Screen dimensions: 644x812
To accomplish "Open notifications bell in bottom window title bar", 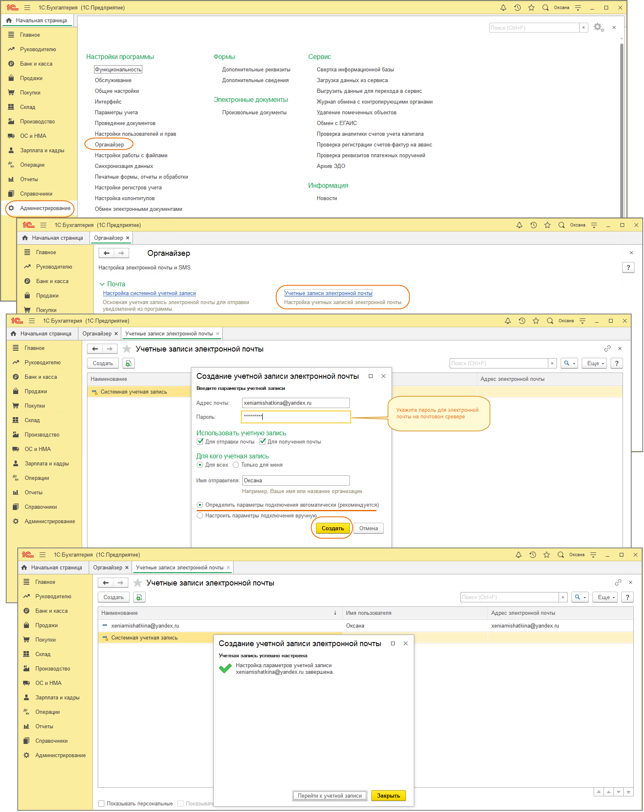I will 519,555.
